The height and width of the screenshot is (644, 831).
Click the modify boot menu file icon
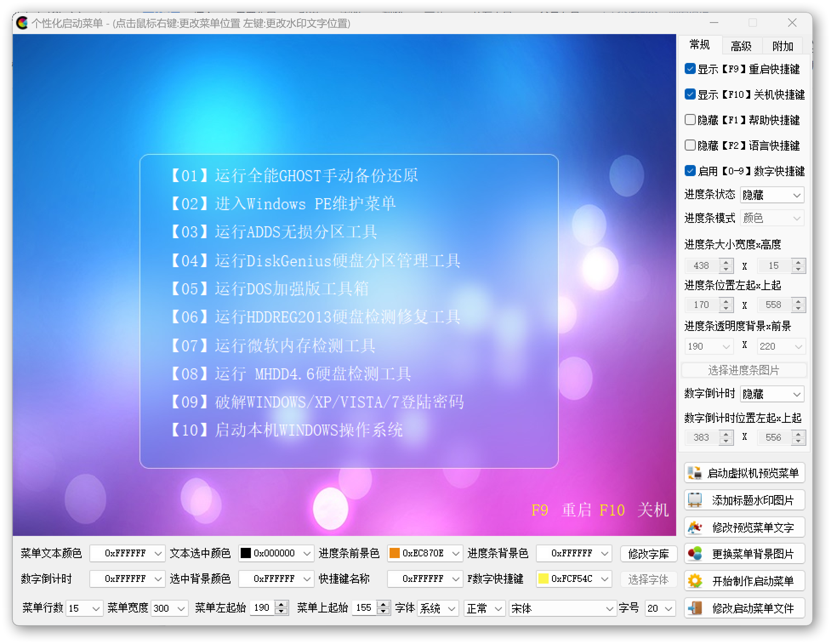point(694,608)
